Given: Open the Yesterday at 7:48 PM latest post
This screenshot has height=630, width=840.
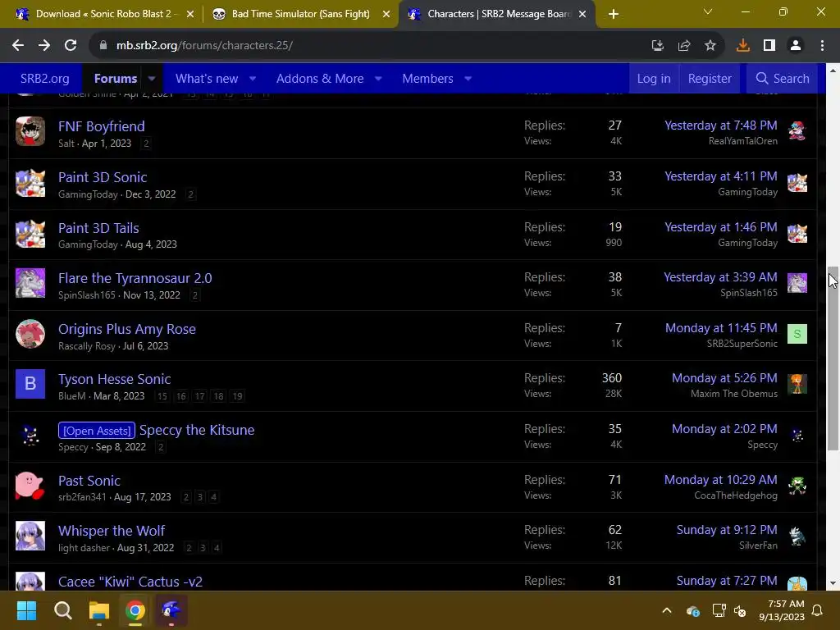Looking at the screenshot, I should 720,126.
